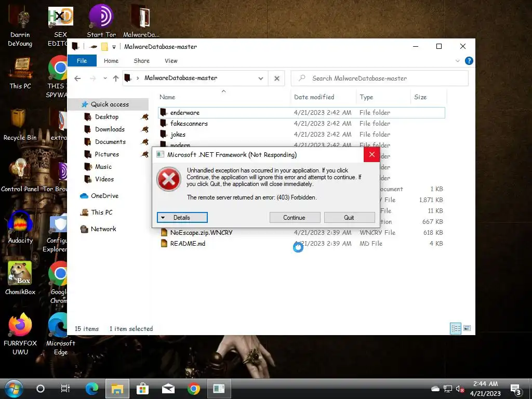Image resolution: width=532 pixels, height=399 pixels.
Task: Open Microsoft Store from the taskbar
Action: click(142, 389)
